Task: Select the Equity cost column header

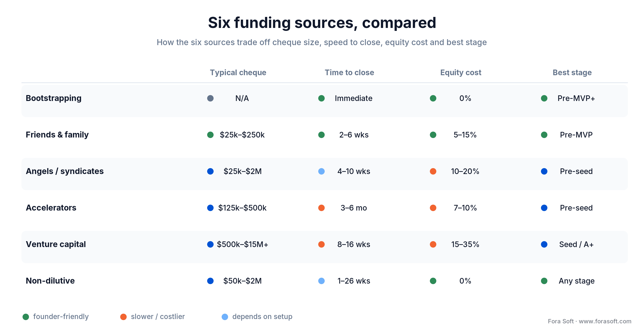Action: coord(461,73)
